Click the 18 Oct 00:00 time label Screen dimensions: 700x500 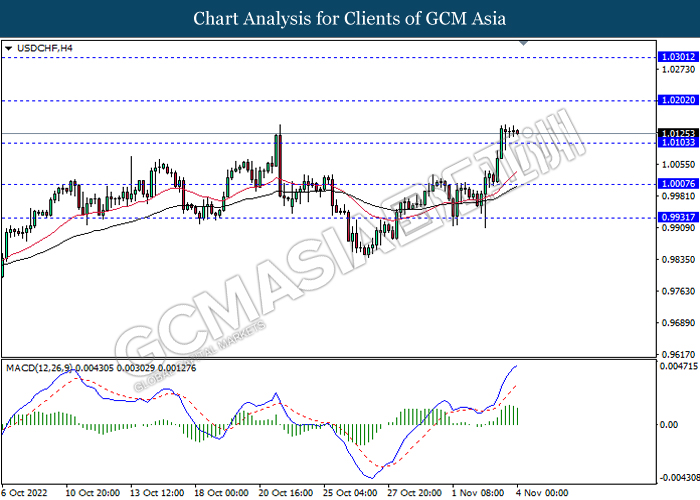[221, 493]
